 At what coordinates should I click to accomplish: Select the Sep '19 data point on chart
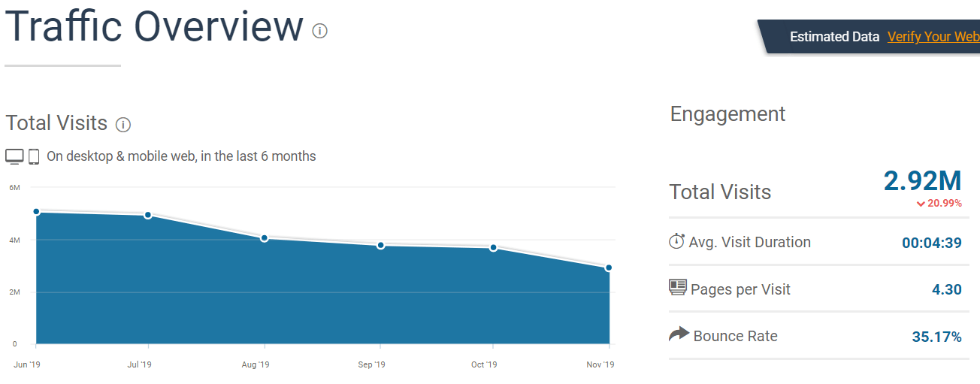click(x=381, y=245)
